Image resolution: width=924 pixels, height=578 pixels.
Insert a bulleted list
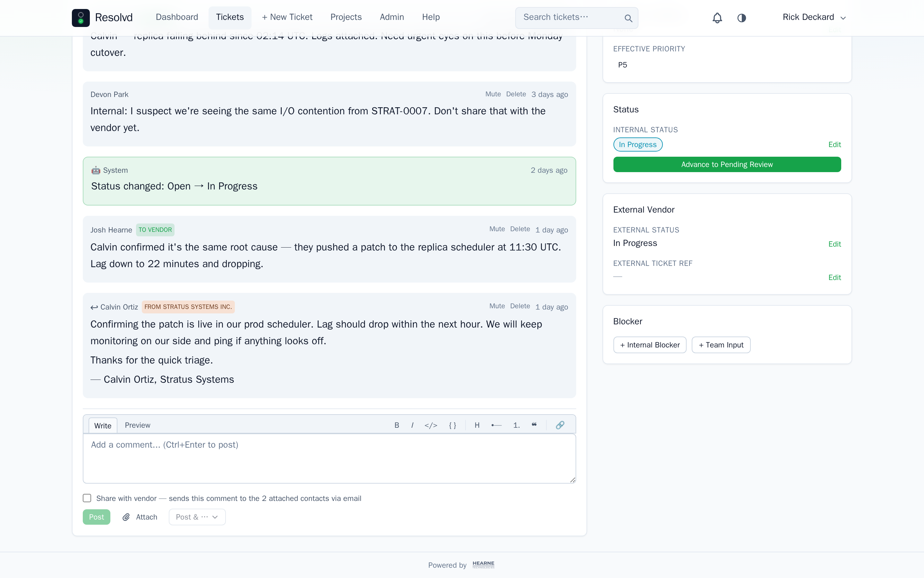click(x=496, y=425)
